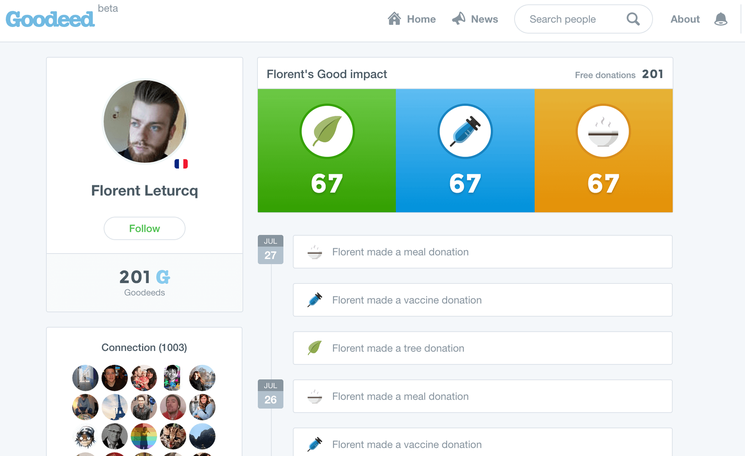745x456 pixels.
Task: Open the rainbow flag connection avatar
Action: tap(144, 436)
